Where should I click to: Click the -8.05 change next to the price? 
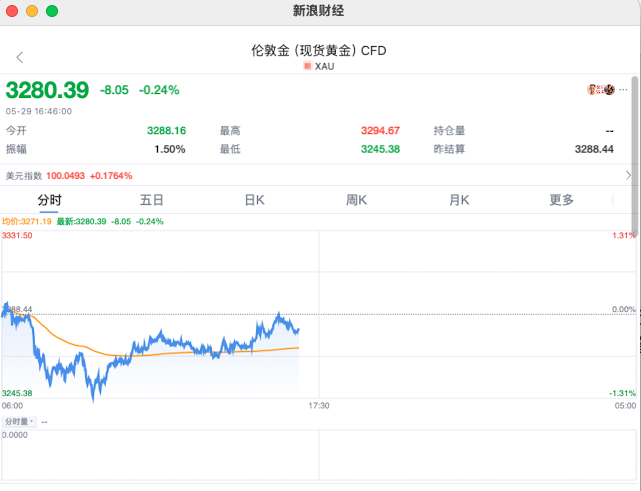point(114,90)
